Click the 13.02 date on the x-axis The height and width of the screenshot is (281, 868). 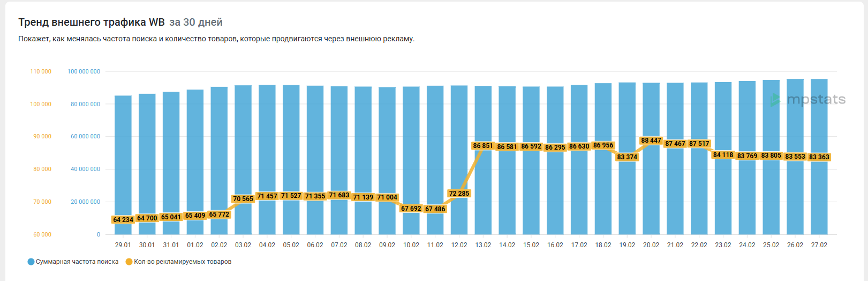pyautogui.click(x=483, y=245)
